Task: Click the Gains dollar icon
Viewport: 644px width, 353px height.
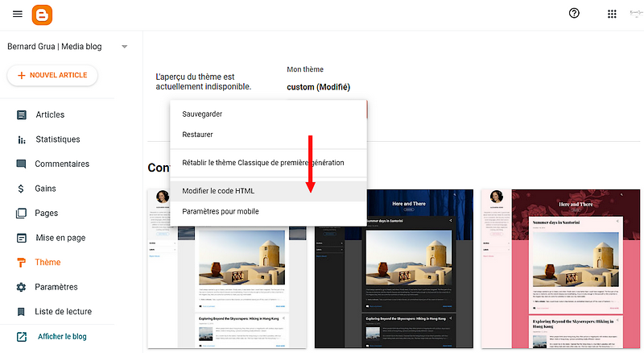Action: coord(22,189)
